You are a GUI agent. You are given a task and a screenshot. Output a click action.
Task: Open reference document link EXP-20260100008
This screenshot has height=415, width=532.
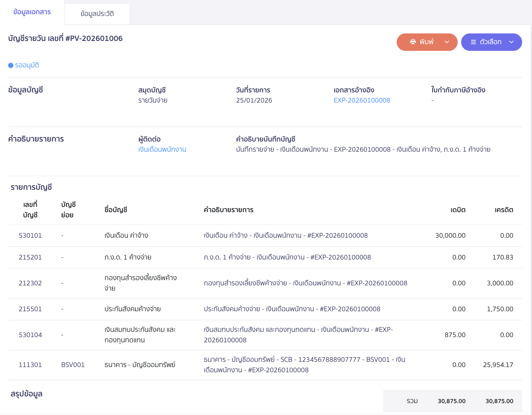point(362,100)
